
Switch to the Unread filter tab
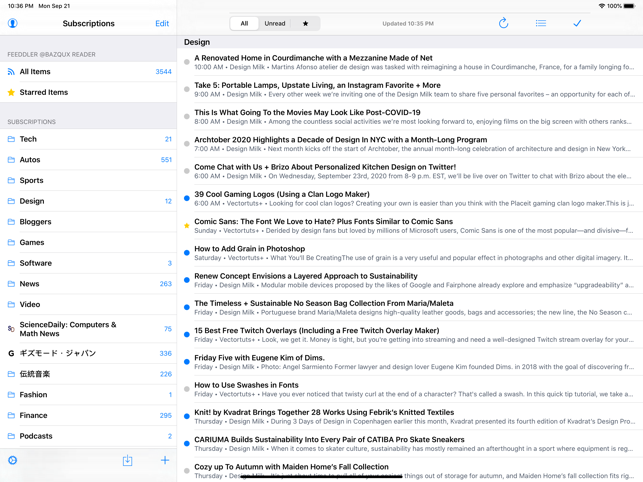[274, 23]
